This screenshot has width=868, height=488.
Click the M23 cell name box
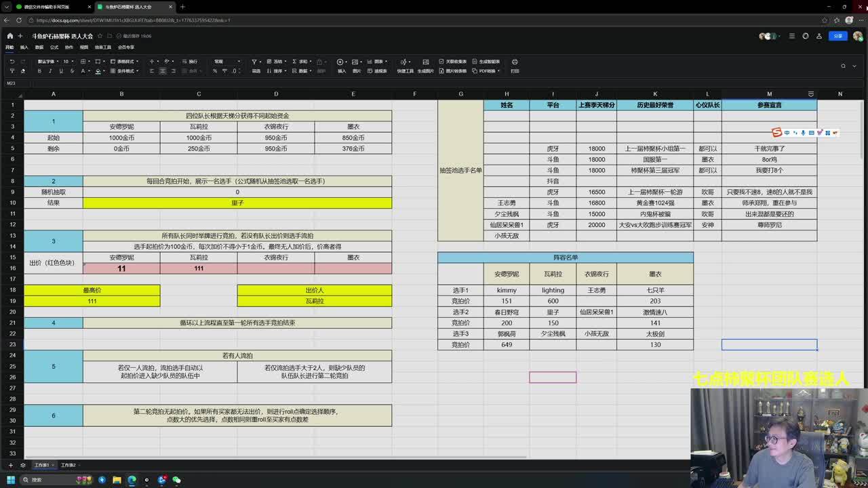coord(12,83)
